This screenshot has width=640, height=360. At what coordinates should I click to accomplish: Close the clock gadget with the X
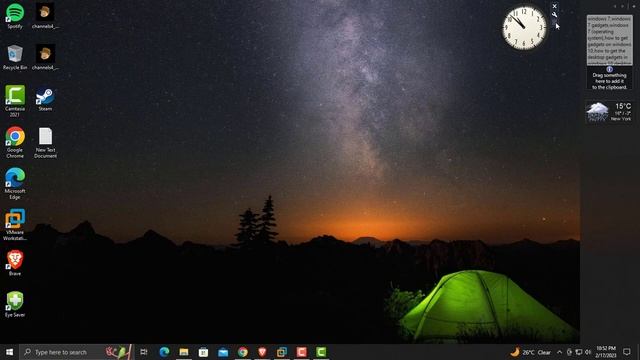554,6
